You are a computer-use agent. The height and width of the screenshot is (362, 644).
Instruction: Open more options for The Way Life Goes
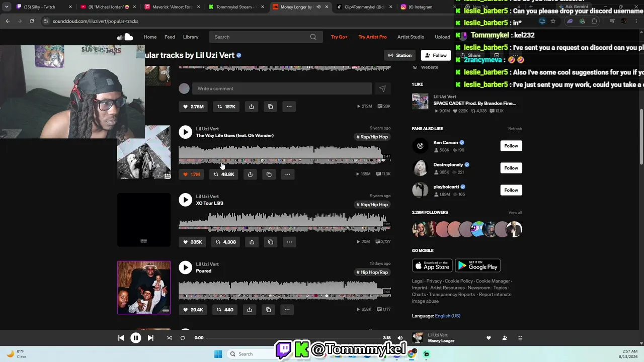[x=287, y=174]
